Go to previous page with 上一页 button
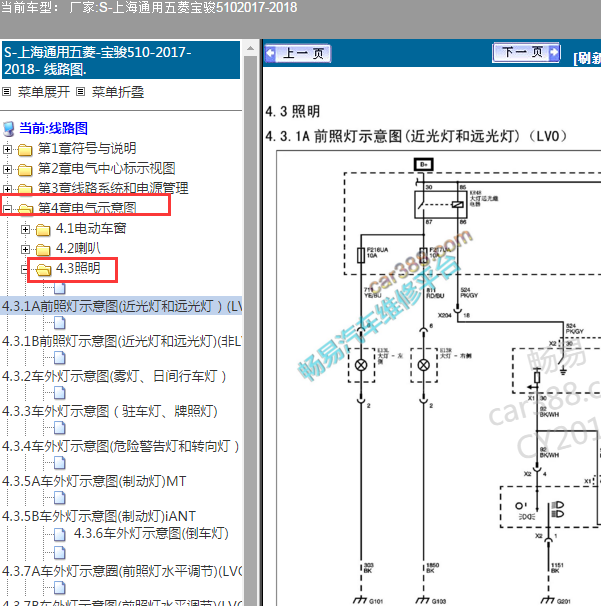The image size is (601, 606). point(298,53)
